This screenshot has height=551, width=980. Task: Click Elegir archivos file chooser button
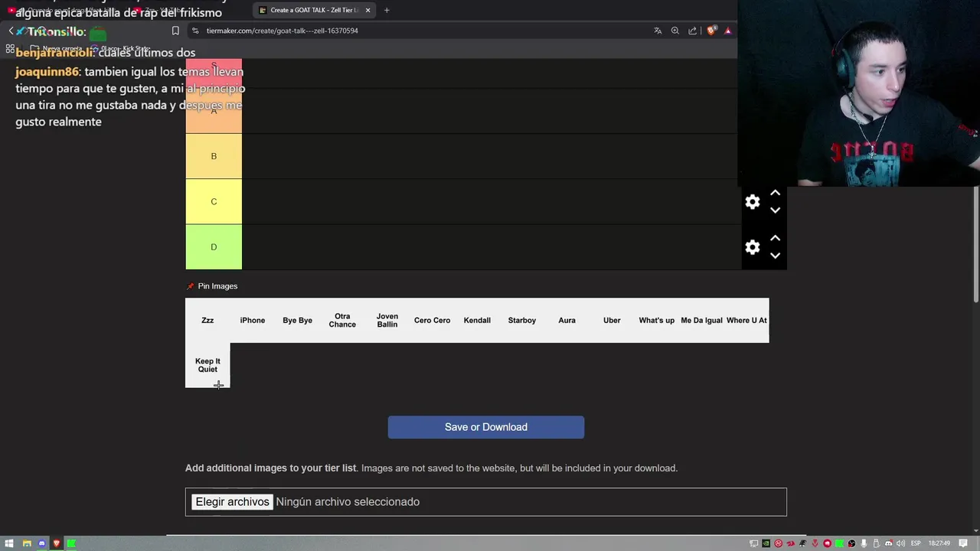[232, 502]
